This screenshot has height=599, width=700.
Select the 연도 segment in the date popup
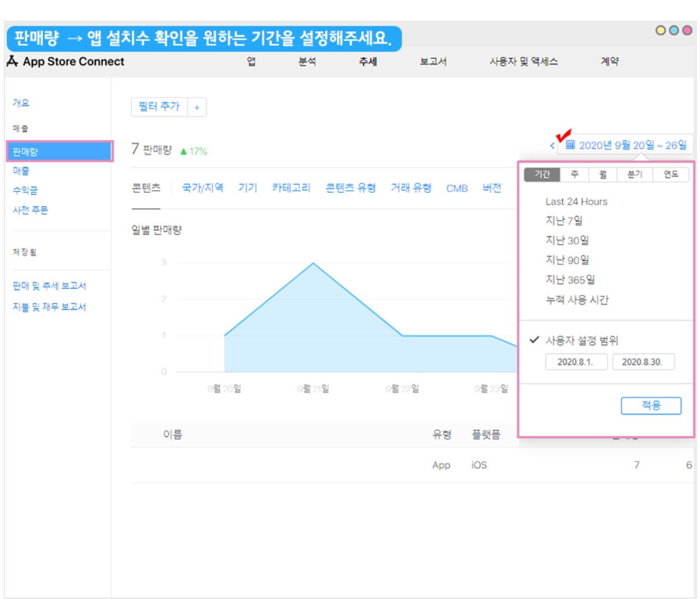671,174
